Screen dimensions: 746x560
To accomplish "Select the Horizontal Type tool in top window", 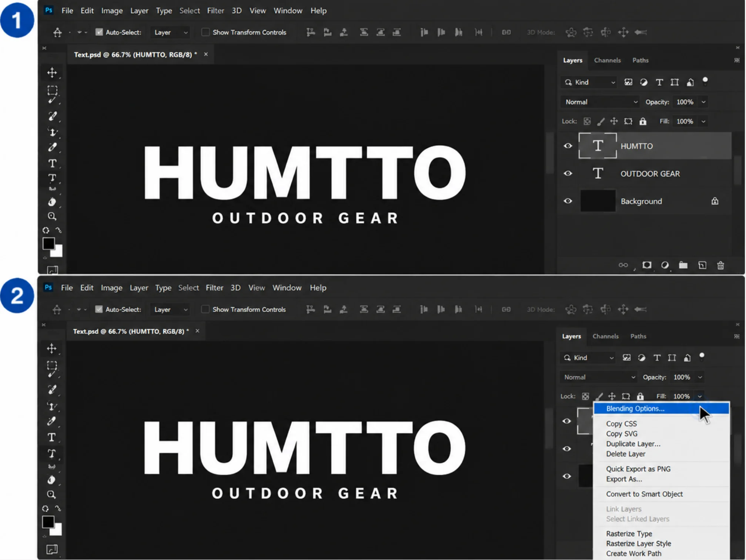I will tap(52, 163).
